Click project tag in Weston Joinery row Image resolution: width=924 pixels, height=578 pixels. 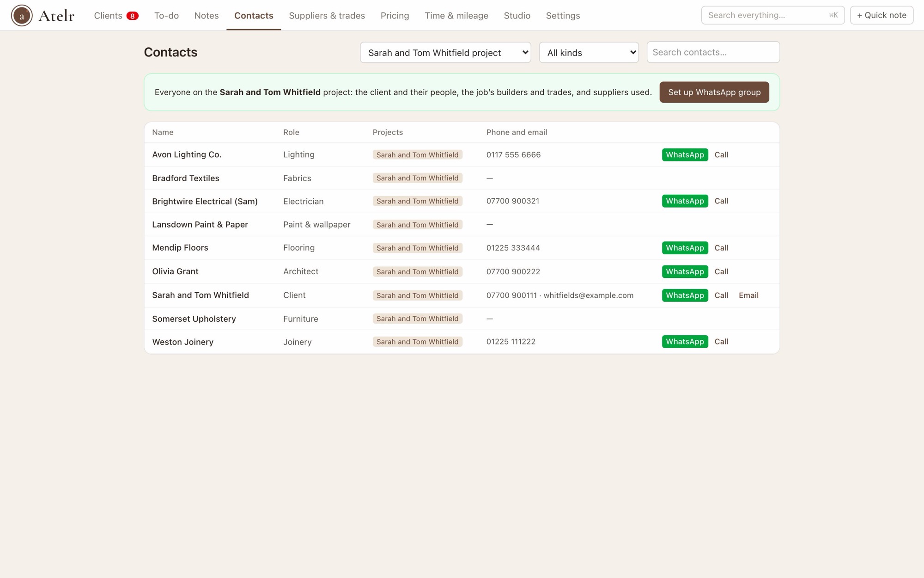417,342
